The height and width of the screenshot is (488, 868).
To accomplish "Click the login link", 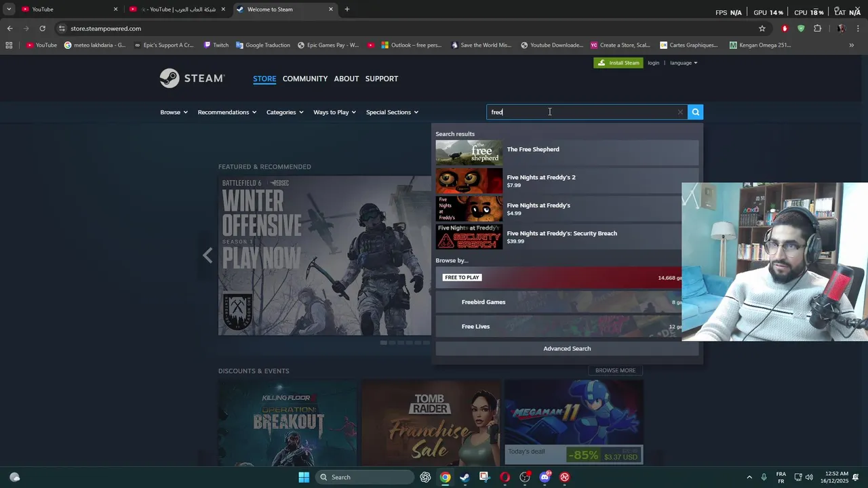I will [x=653, y=63].
